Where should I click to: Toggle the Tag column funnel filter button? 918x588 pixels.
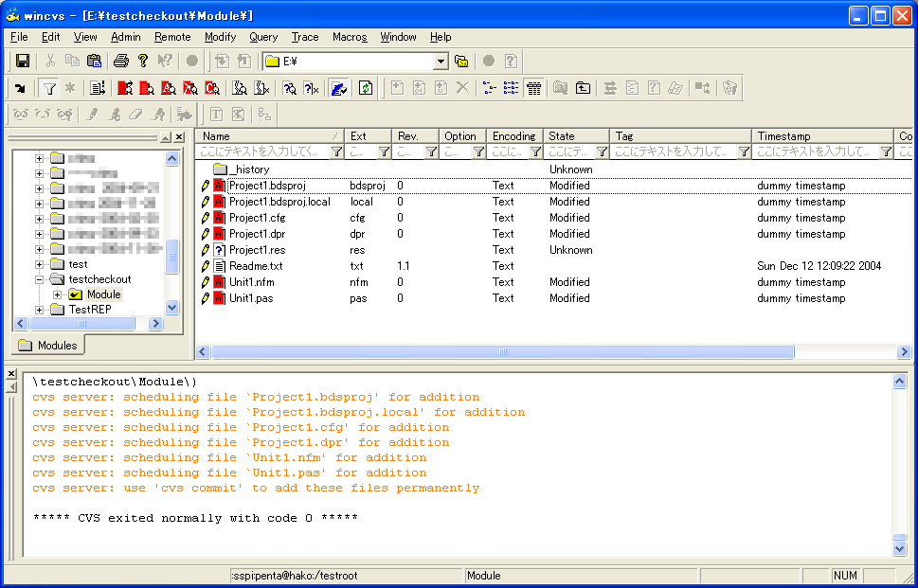pyautogui.click(x=744, y=152)
